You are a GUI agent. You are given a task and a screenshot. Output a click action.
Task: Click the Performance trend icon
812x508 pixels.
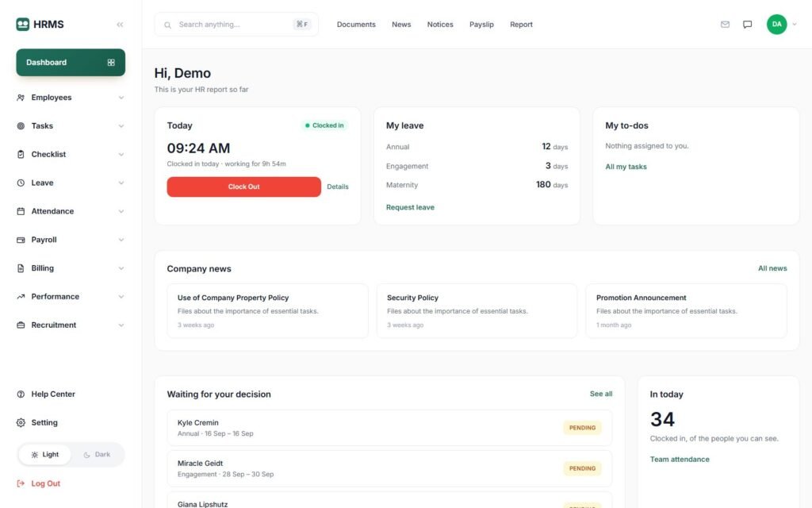21,297
